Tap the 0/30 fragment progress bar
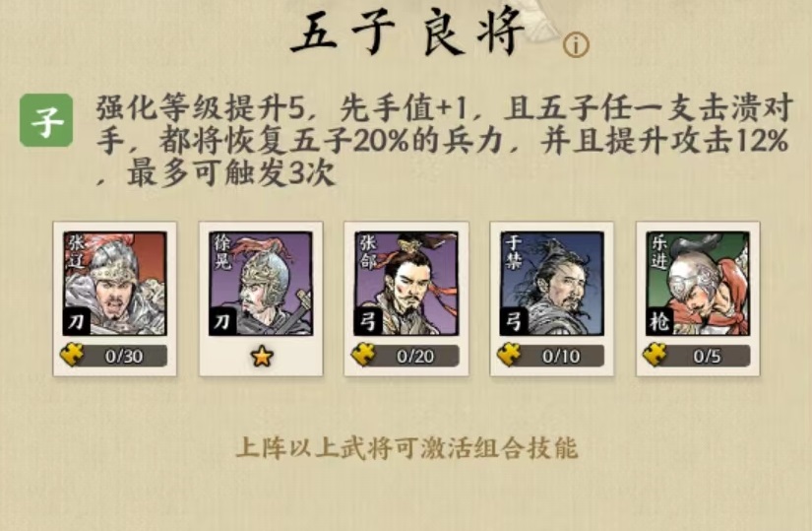812x531 pixels. [x=114, y=356]
